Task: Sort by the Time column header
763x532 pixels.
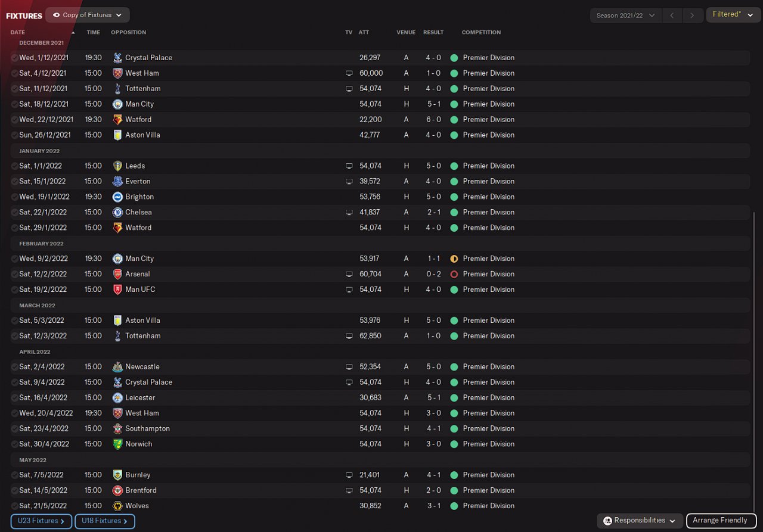Action: coord(93,33)
